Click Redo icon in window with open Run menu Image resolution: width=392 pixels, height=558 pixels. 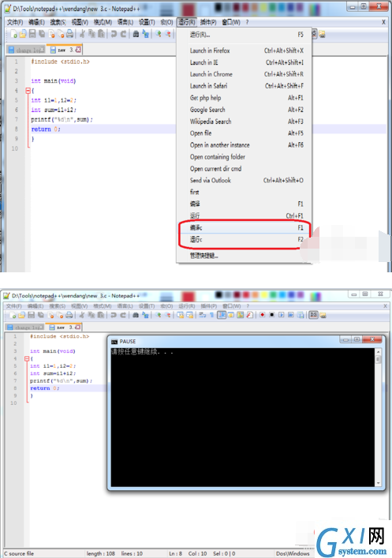point(123,34)
